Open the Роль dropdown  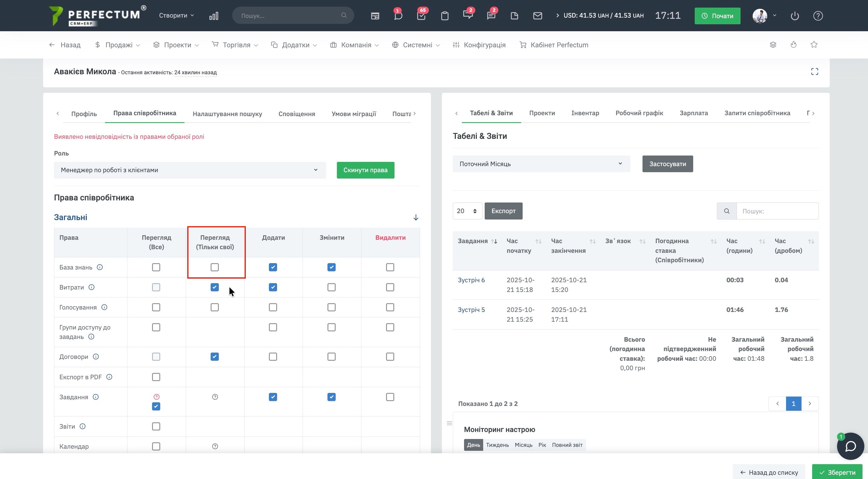(190, 170)
